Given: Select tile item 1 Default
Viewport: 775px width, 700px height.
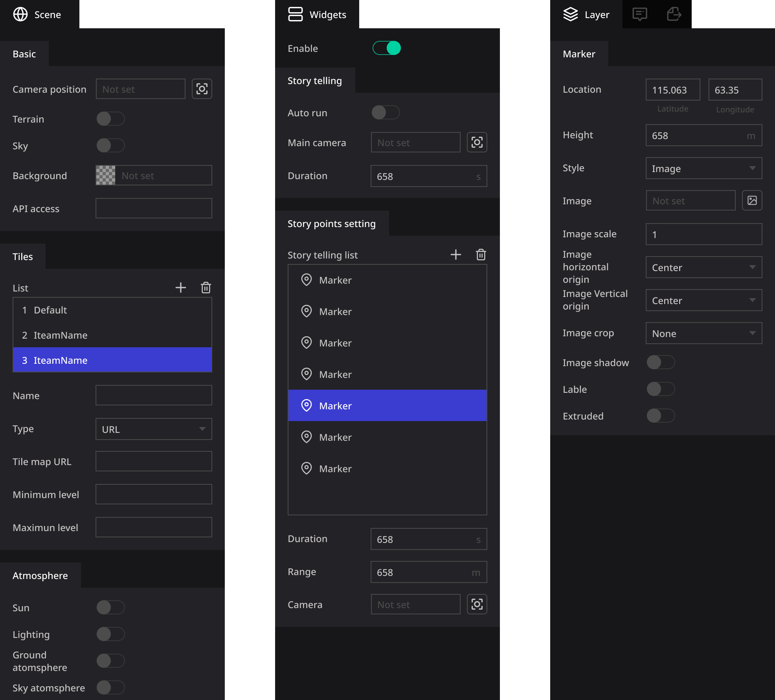Looking at the screenshot, I should tap(112, 310).
